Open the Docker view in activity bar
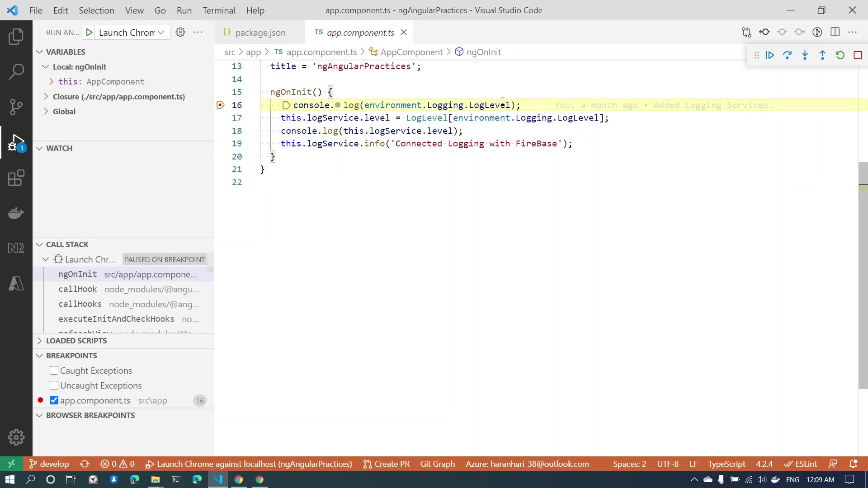Viewport: 868px width, 488px height. point(16,213)
